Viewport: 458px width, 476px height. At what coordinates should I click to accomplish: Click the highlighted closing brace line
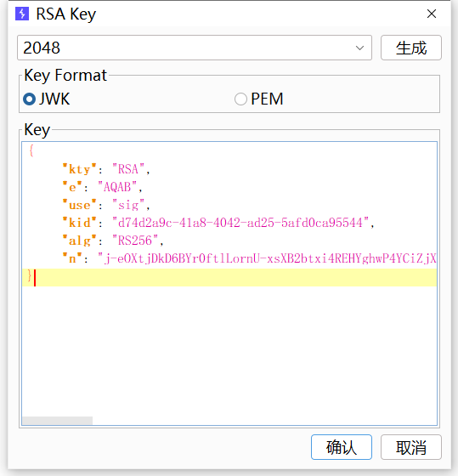229,277
